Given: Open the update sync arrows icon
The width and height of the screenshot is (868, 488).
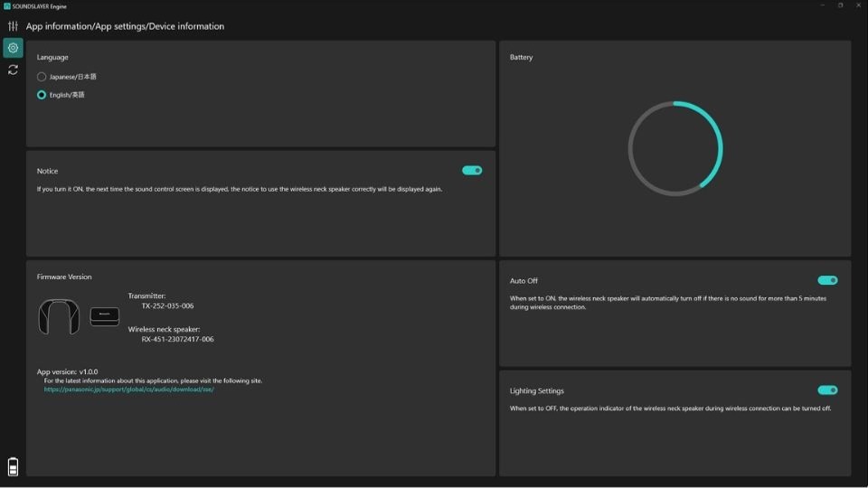Looking at the screenshot, I should [13, 70].
